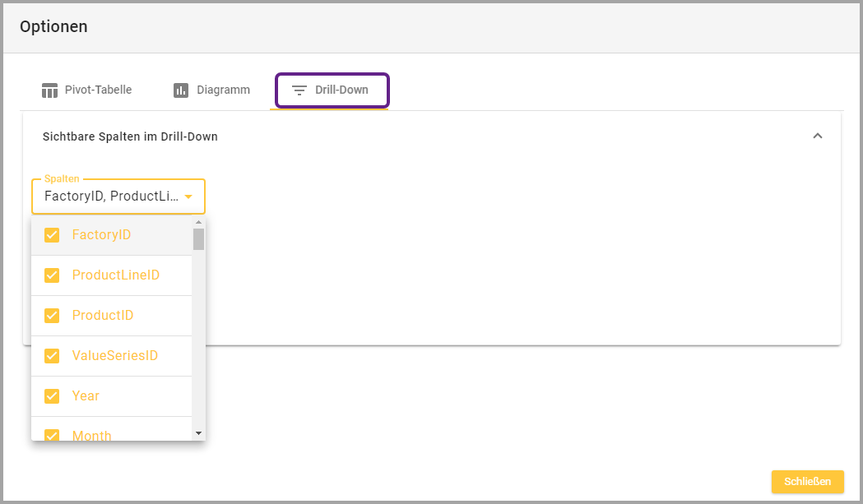Toggle the Year column checkbox
863x504 pixels.
pos(52,396)
